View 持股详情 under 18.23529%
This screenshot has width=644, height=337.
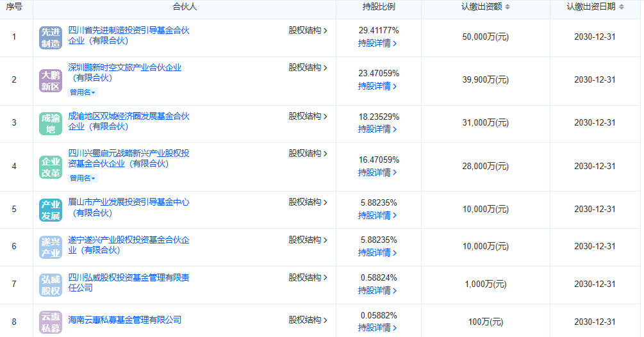coord(377,129)
